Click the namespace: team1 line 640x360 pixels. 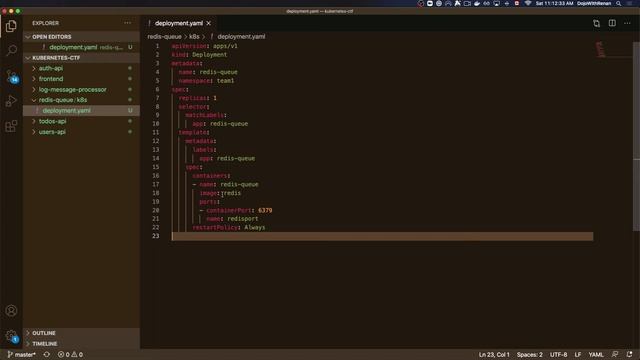[206, 81]
